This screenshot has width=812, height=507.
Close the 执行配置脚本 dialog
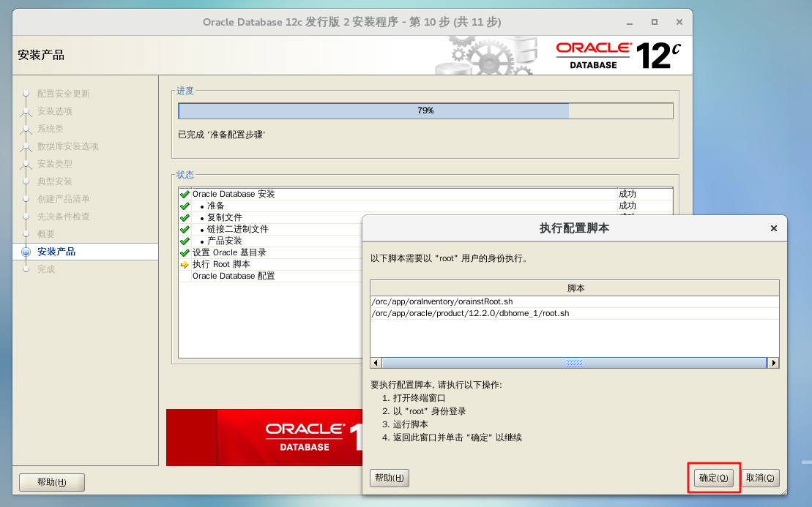tap(774, 228)
